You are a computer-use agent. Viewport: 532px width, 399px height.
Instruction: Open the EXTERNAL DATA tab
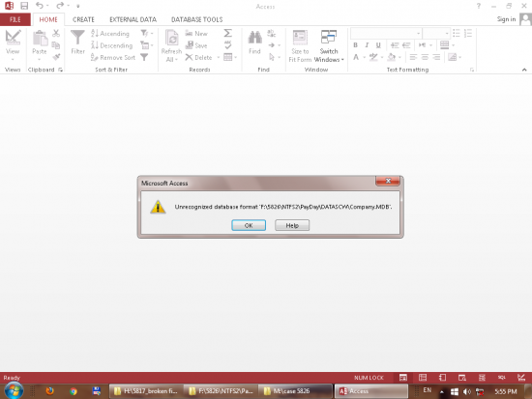[x=133, y=19]
